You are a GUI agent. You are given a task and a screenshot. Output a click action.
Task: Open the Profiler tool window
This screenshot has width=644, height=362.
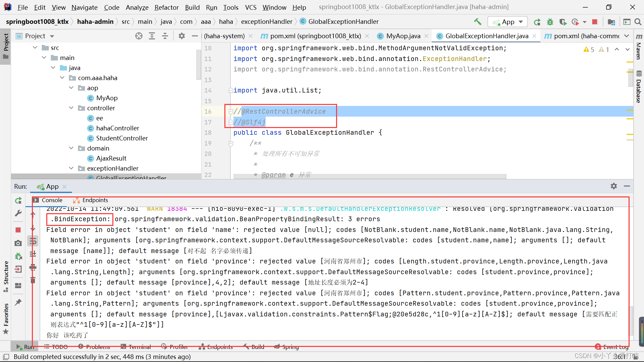174,347
